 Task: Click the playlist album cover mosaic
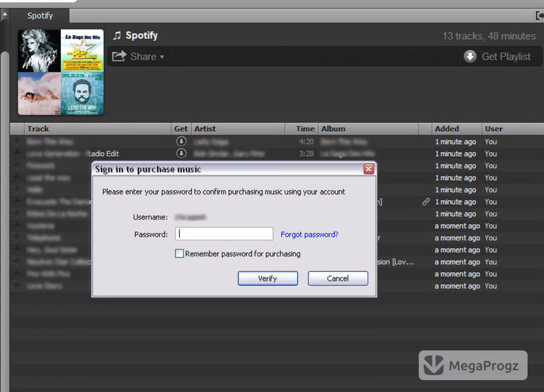(61, 72)
